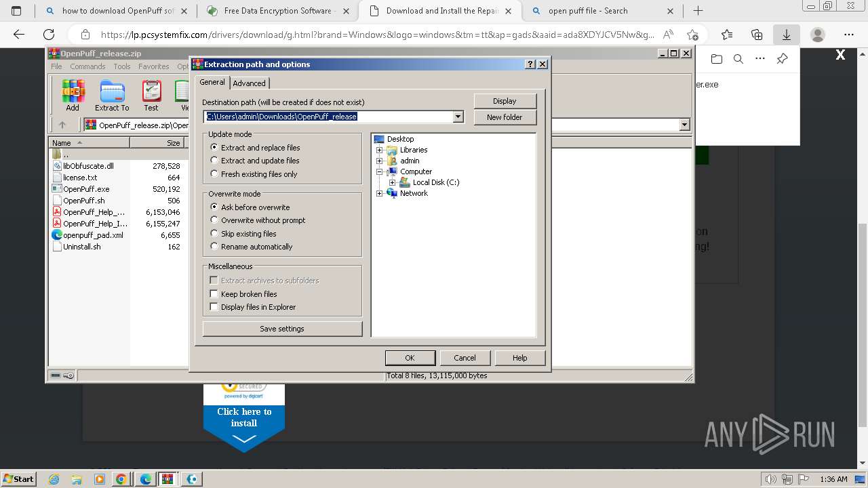The height and width of the screenshot is (488, 868).
Task: Click the Test toolbar icon in WinRAR
Action: pyautogui.click(x=151, y=95)
